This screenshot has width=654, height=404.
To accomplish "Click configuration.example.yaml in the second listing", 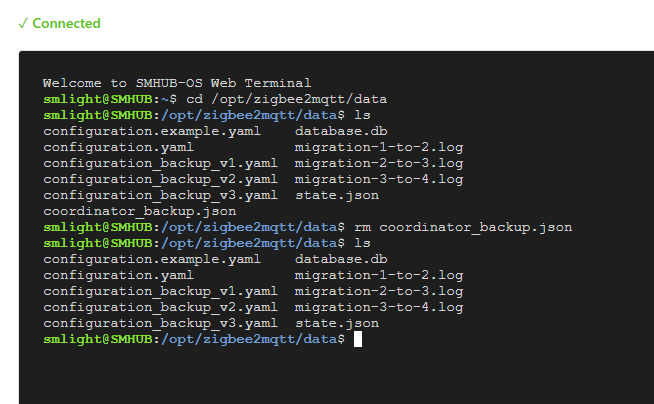I will point(152,259).
